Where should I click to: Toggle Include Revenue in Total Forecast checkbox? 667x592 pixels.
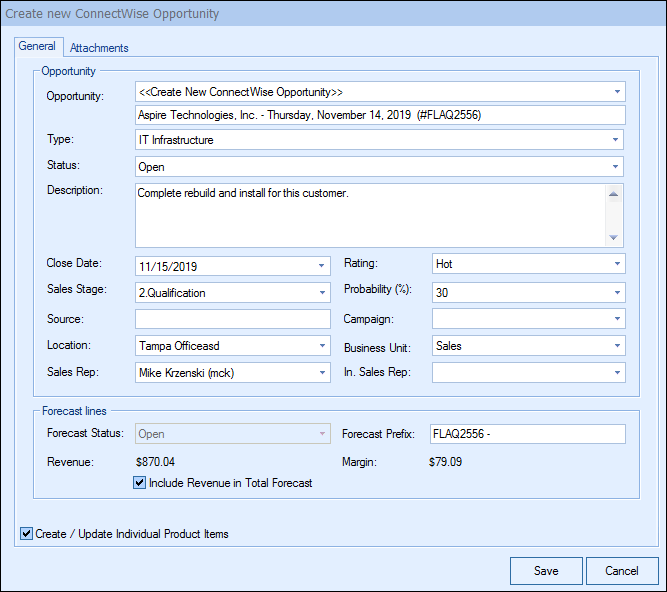pyautogui.click(x=140, y=483)
